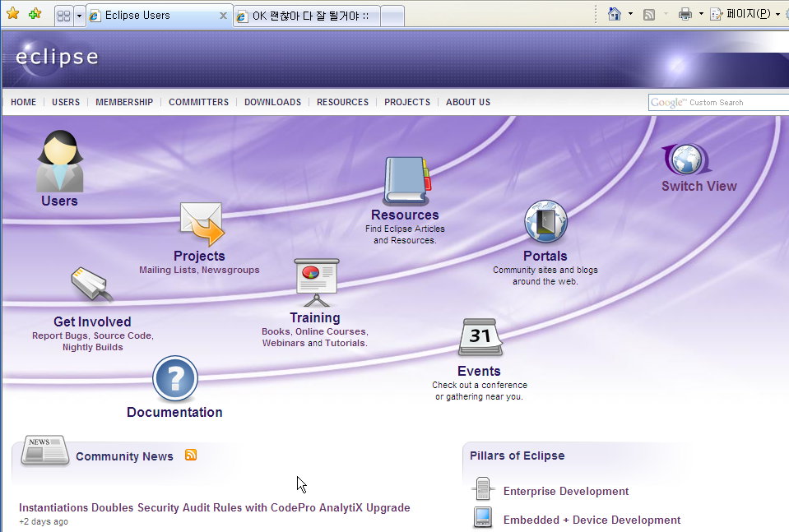Click 'Find Eclipse Articles and Resources.' text
This screenshot has width=789, height=532.
(405, 235)
